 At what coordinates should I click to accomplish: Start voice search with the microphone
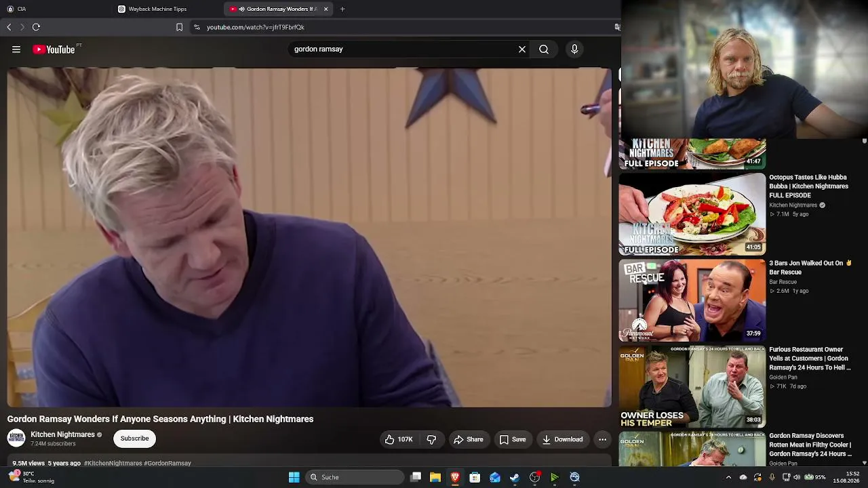tap(574, 49)
